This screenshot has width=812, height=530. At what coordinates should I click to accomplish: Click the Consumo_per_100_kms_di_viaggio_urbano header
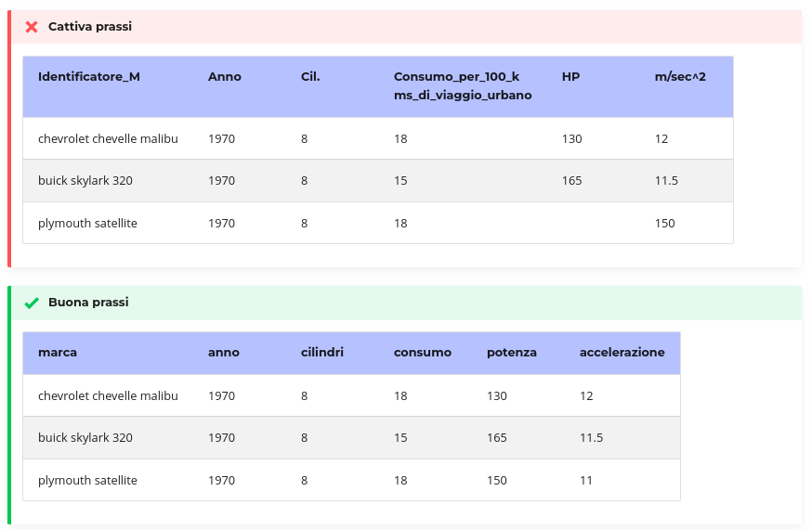[463, 86]
